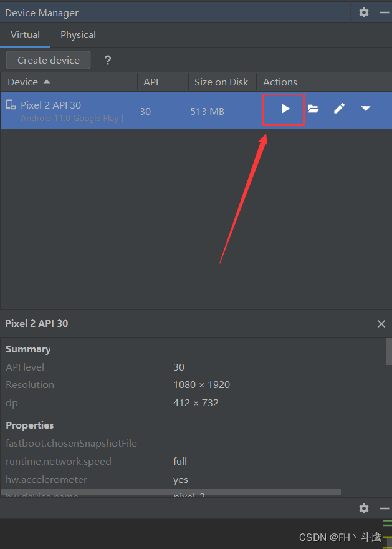Open Device Manager gear settings
Image resolution: width=392 pixels, height=549 pixels.
pyautogui.click(x=364, y=12)
